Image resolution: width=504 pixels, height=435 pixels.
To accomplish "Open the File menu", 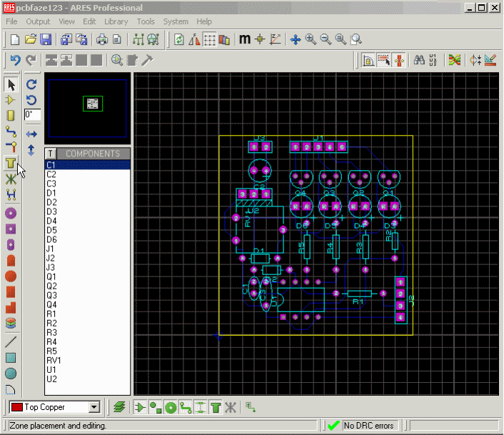I will coord(11,21).
